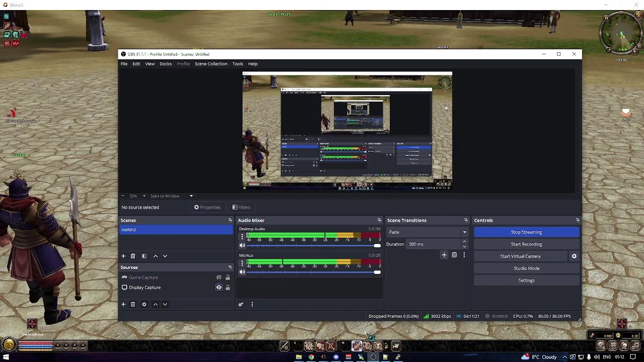Screen dimensions: 644x362
Task: Open Windows notification center icon
Action: 633,357
